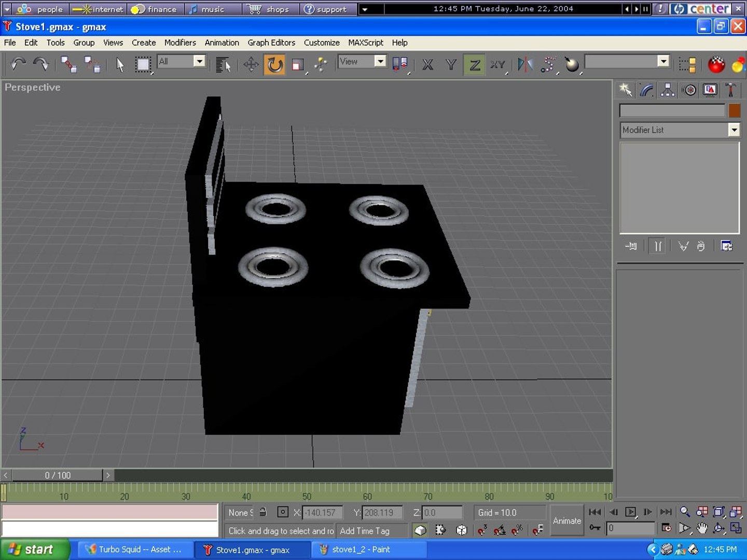This screenshot has height=560, width=747.
Task: Open the Modifiers menu
Action: point(180,43)
